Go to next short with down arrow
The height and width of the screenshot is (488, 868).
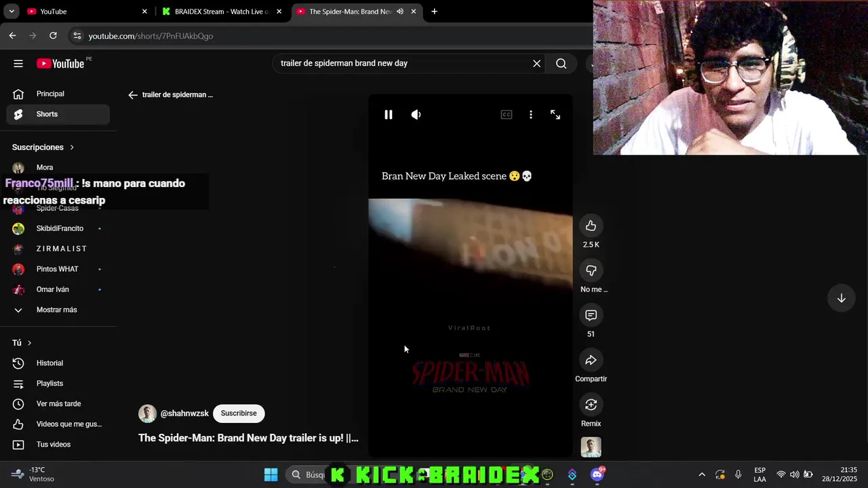841,298
